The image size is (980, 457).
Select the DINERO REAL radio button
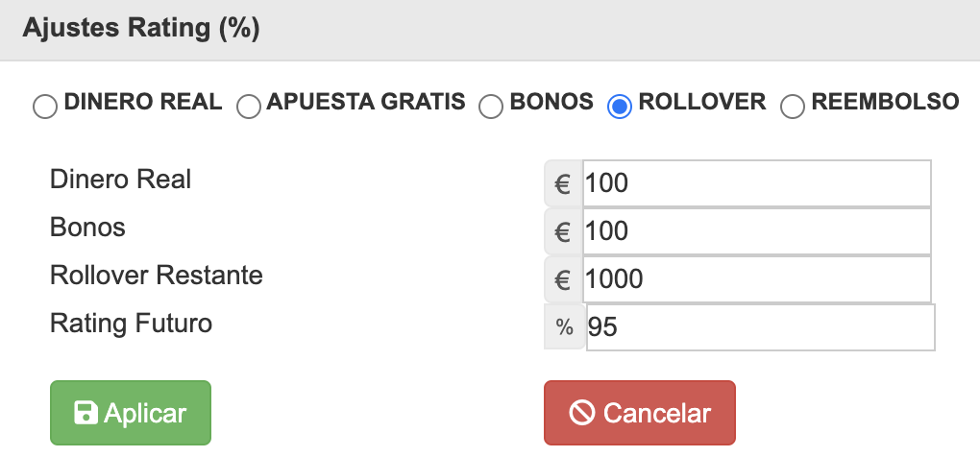[x=45, y=106]
